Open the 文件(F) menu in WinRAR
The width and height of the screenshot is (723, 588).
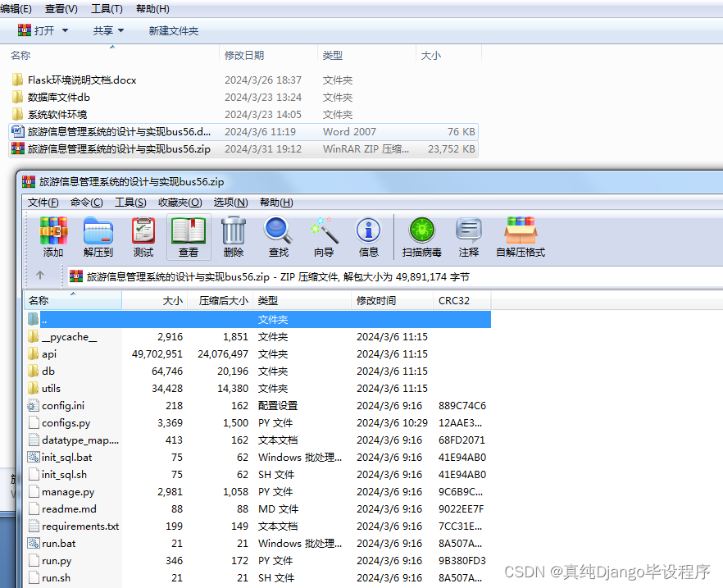43,202
